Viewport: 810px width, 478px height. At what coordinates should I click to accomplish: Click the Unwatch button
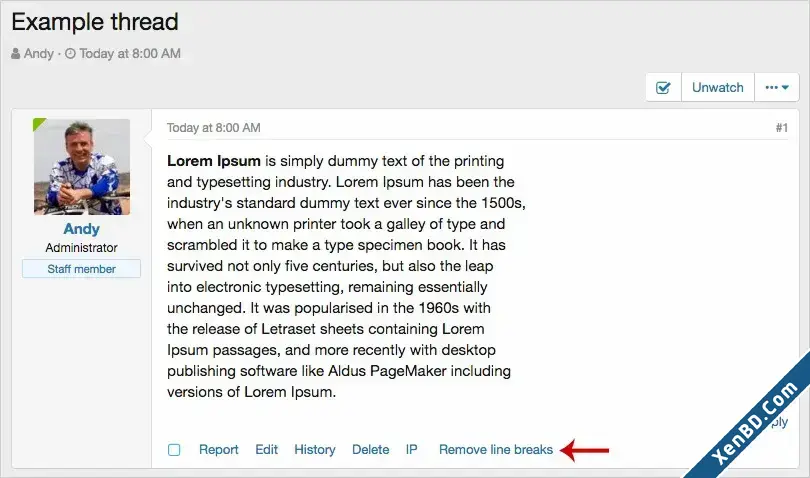[718, 87]
